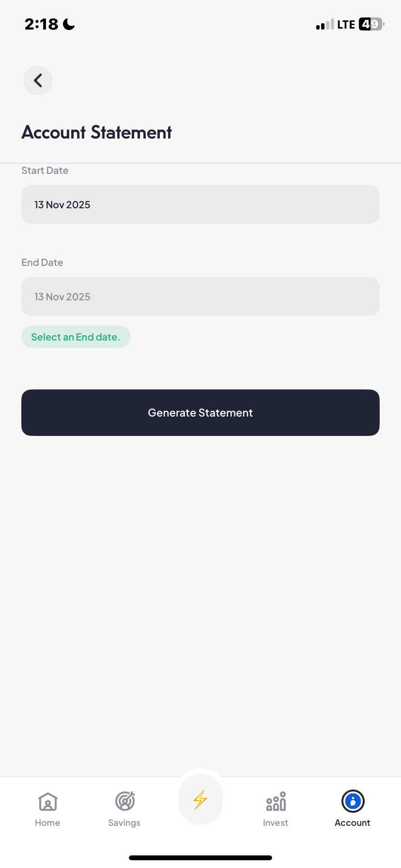Tap the Savings target icon

coord(124,802)
